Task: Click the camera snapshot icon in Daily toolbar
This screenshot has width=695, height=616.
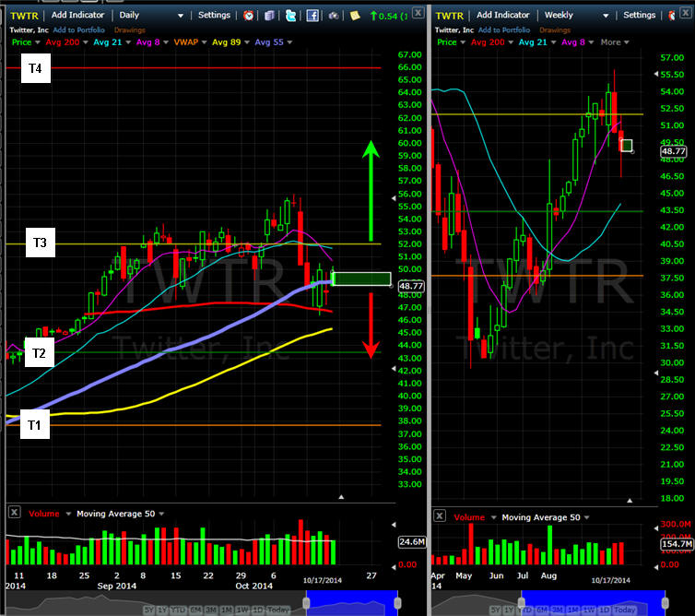Action: [x=334, y=16]
